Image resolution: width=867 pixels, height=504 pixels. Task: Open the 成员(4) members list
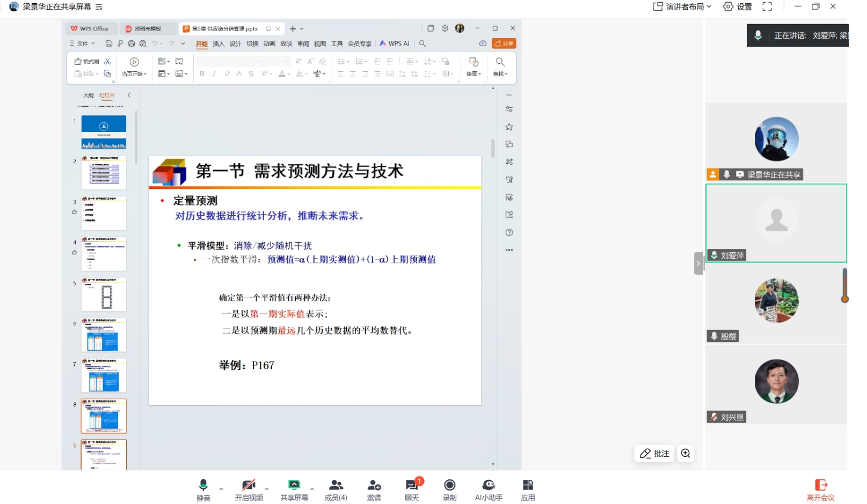pos(336,486)
